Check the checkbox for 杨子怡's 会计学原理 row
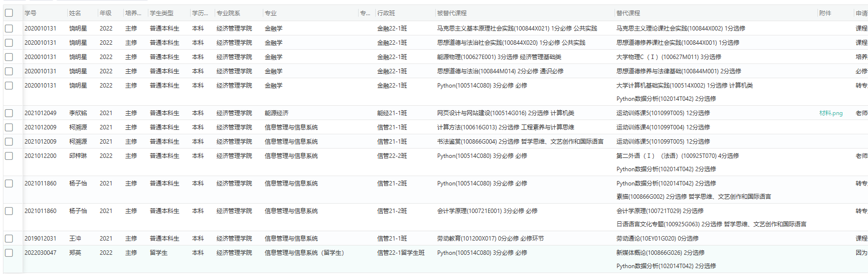 9,211
